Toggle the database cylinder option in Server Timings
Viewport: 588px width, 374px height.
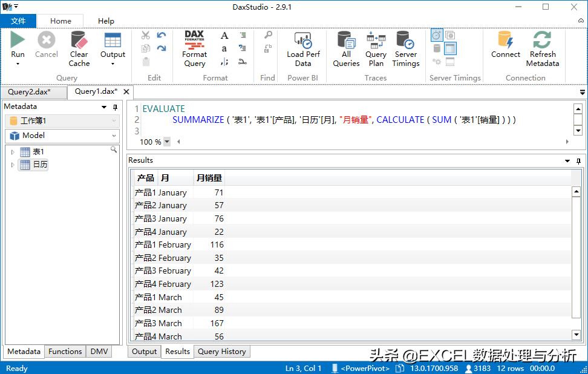[x=437, y=48]
